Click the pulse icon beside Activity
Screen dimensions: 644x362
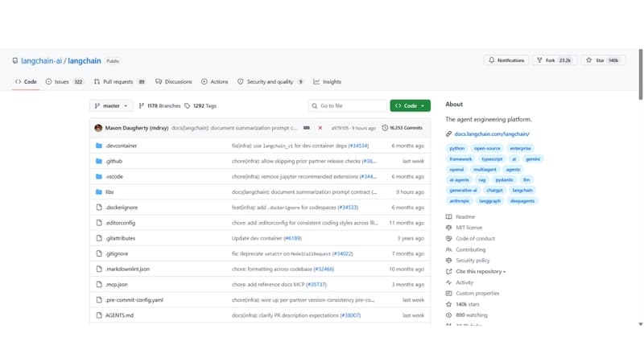[x=448, y=282]
